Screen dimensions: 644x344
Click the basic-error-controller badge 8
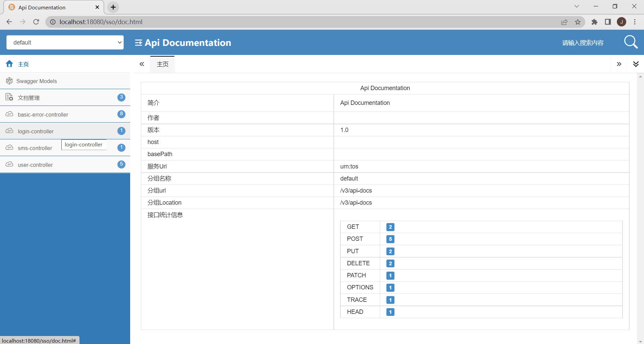coord(121,114)
